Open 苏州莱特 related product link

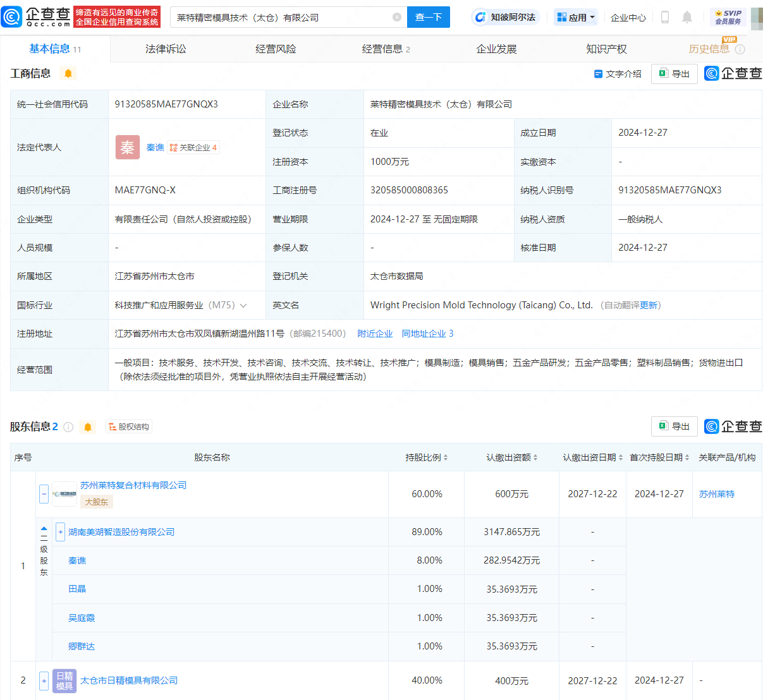pos(717,494)
